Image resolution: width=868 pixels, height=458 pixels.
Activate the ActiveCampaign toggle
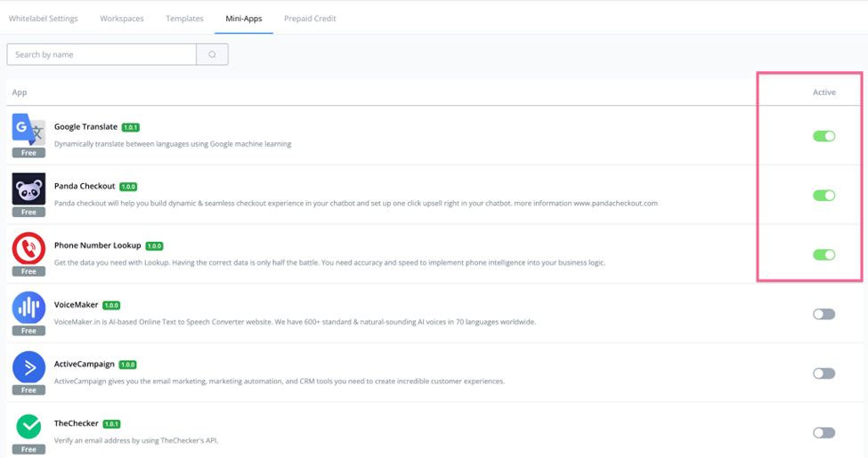(823, 374)
